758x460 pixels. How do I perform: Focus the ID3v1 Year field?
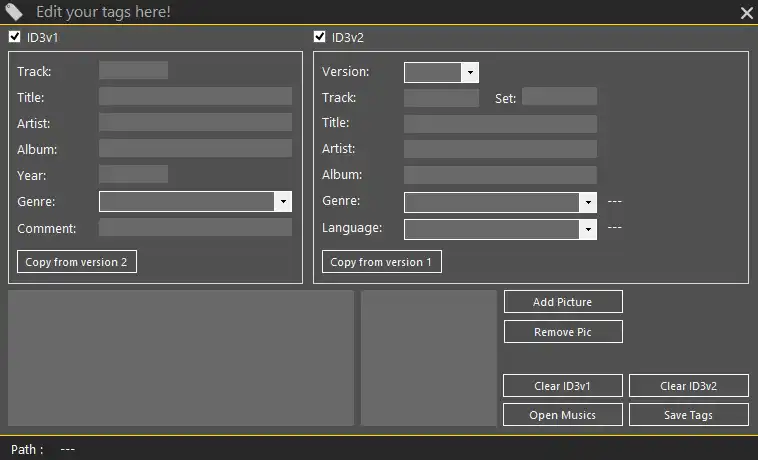(x=133, y=174)
